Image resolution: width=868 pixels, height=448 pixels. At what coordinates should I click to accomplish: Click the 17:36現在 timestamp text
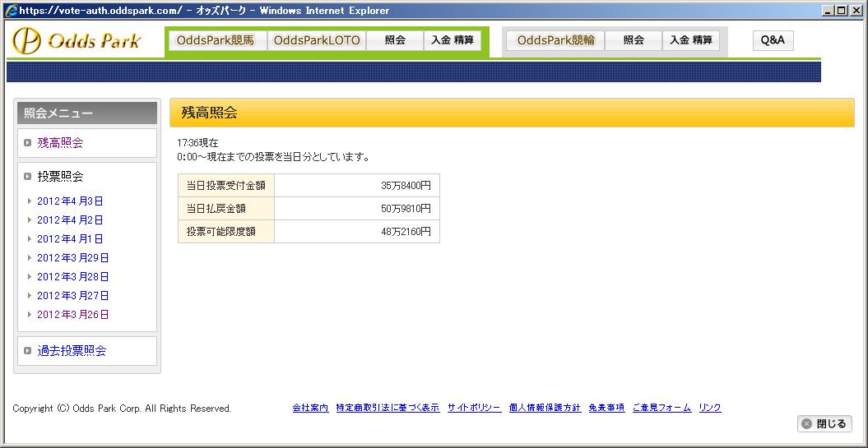pos(197,143)
